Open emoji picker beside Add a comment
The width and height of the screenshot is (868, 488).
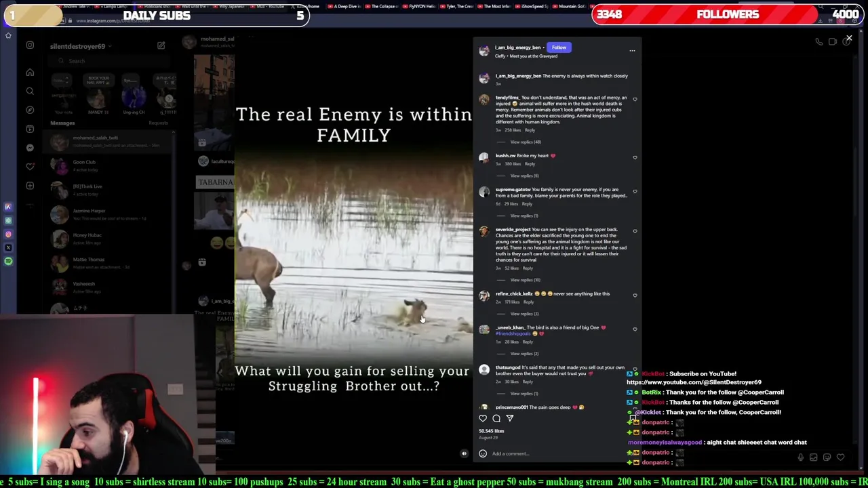pos(483,453)
